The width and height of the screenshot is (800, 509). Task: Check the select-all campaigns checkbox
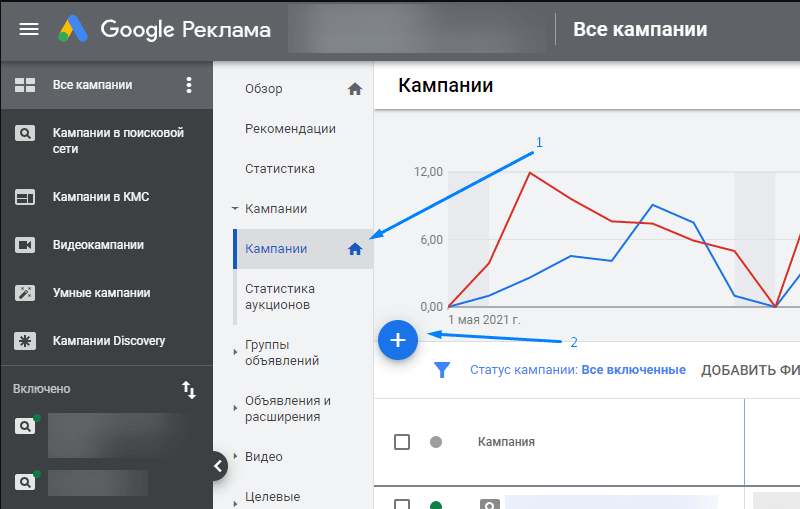(x=402, y=442)
